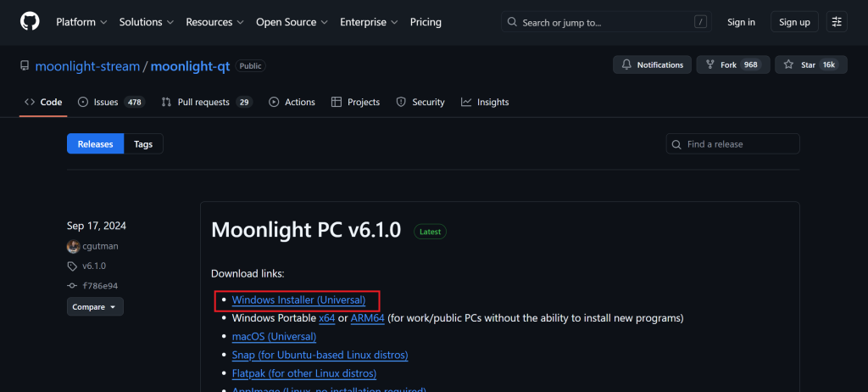Switch to the Tags view
The width and height of the screenshot is (868, 392).
pyautogui.click(x=143, y=144)
